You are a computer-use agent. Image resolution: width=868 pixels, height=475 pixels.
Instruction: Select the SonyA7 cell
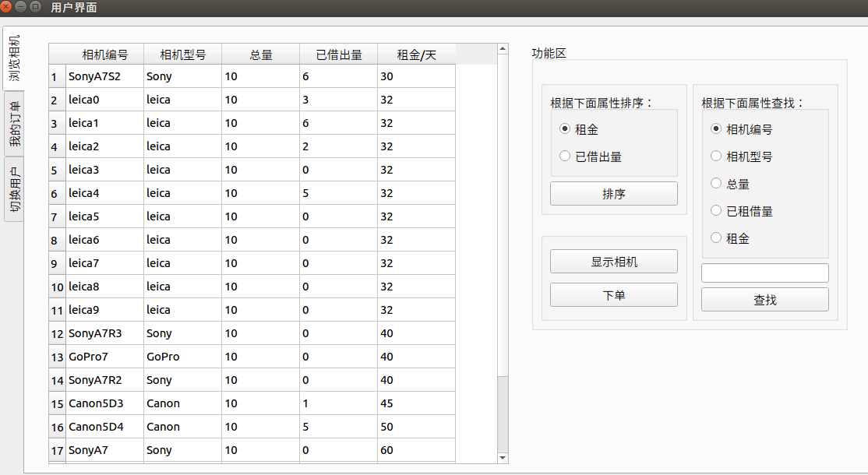coord(104,450)
